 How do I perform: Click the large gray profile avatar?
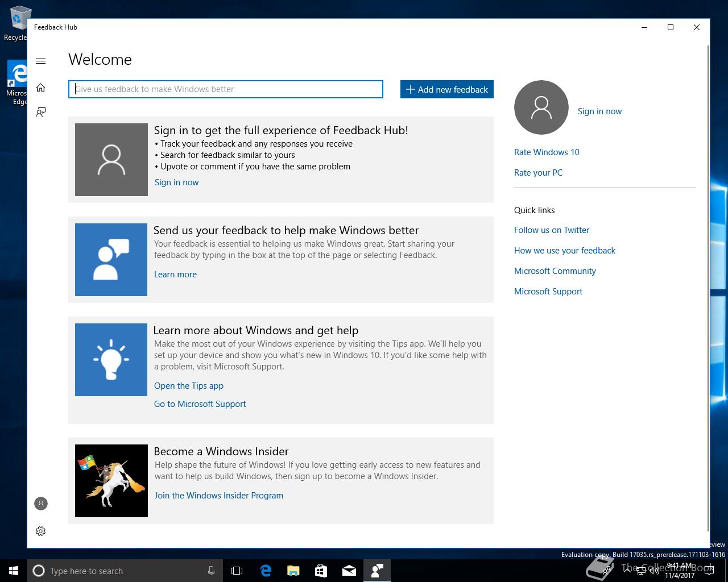click(541, 107)
